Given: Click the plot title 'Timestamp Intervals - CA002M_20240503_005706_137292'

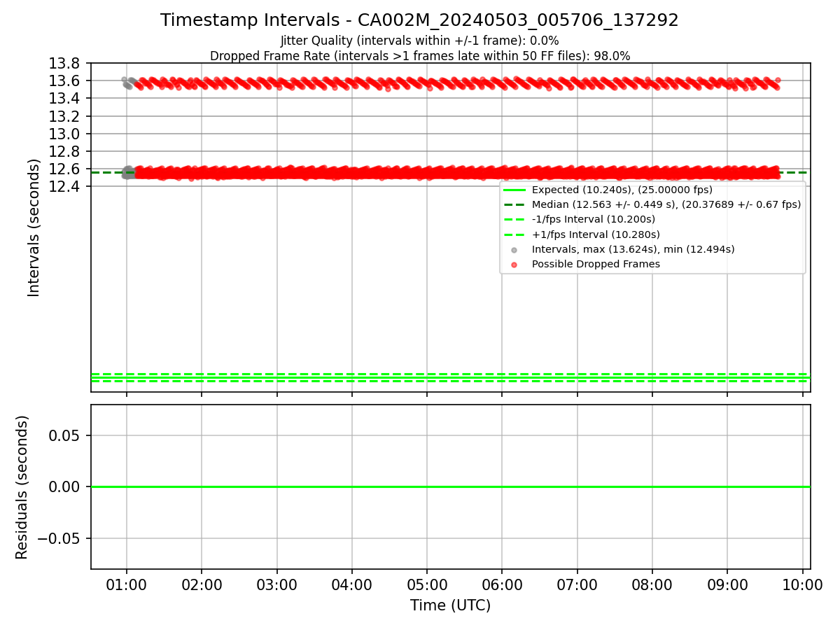Looking at the screenshot, I should point(419,20).
